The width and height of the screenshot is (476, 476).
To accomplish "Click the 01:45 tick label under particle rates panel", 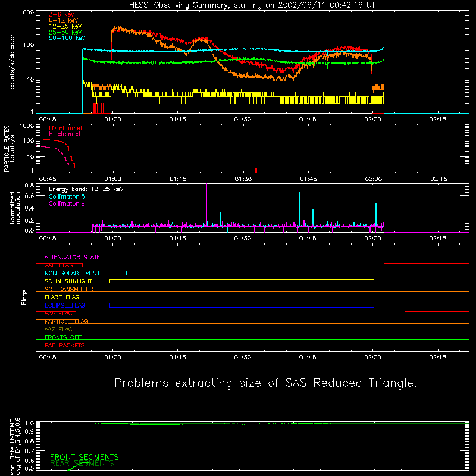I will coord(308,179).
